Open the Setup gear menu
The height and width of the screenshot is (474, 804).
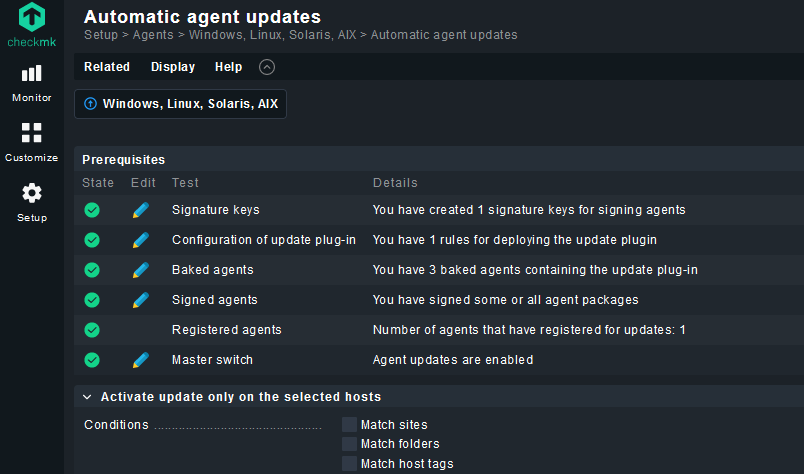[x=32, y=202]
